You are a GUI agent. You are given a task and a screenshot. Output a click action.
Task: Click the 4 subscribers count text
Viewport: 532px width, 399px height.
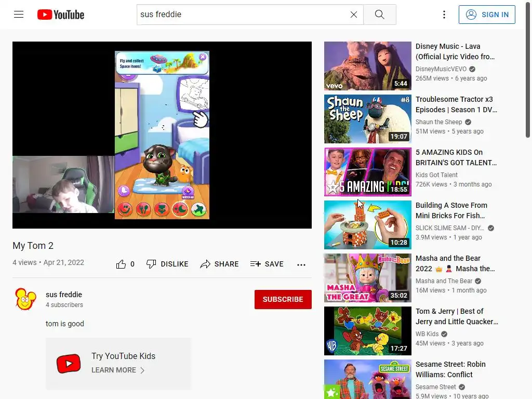(64, 304)
